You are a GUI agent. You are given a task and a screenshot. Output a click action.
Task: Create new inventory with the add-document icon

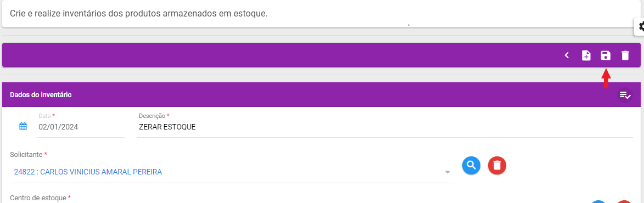(586, 55)
